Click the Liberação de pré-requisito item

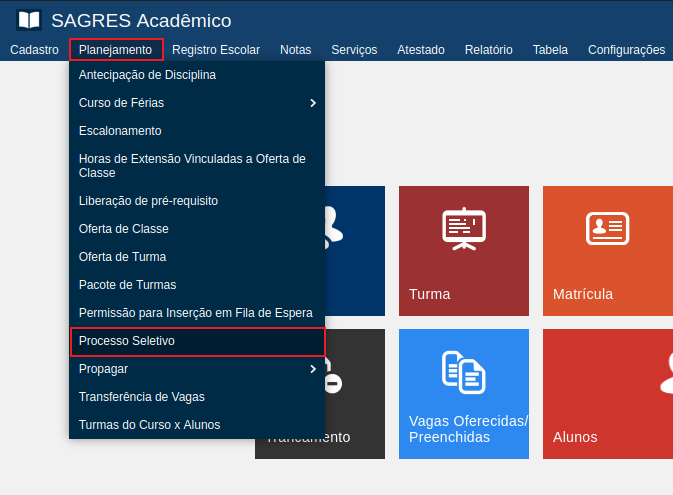148,201
